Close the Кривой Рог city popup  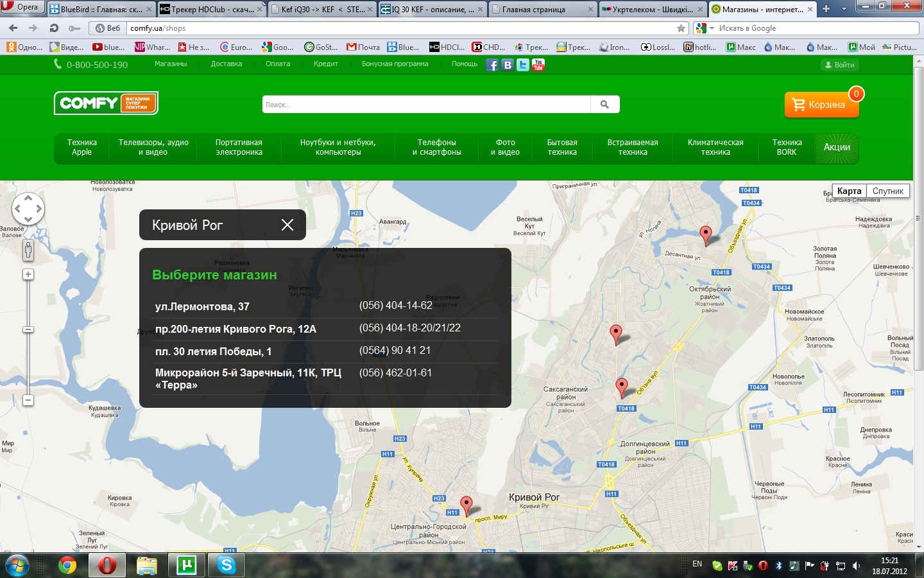point(287,225)
